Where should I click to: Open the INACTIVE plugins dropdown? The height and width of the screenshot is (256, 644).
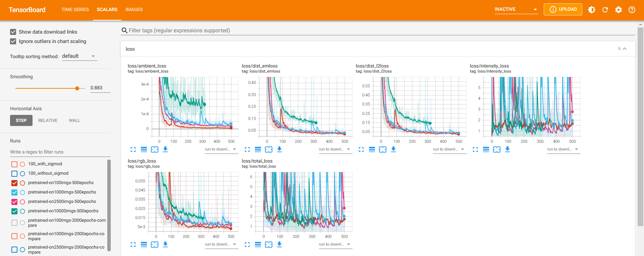[x=516, y=9]
